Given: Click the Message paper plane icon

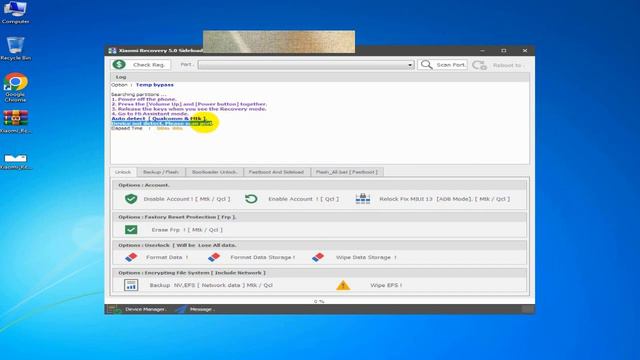Looking at the screenshot, I should coord(181,309).
